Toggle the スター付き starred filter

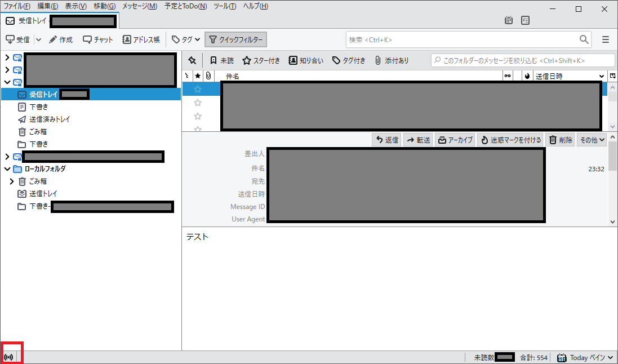click(261, 60)
